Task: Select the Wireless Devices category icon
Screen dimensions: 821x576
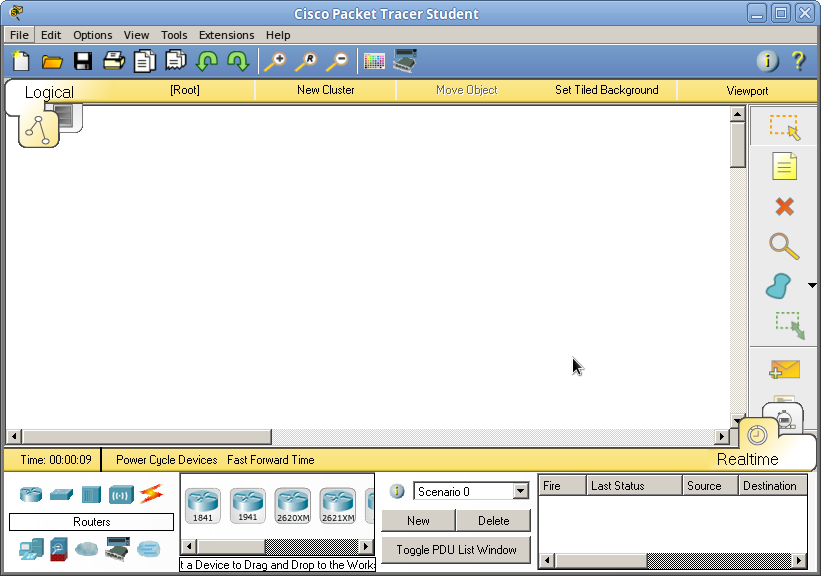Action: pos(121,494)
